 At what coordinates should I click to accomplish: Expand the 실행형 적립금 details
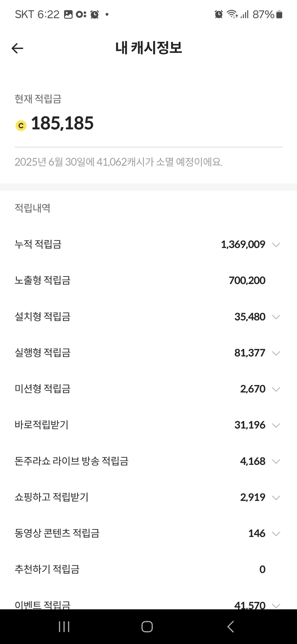276,353
